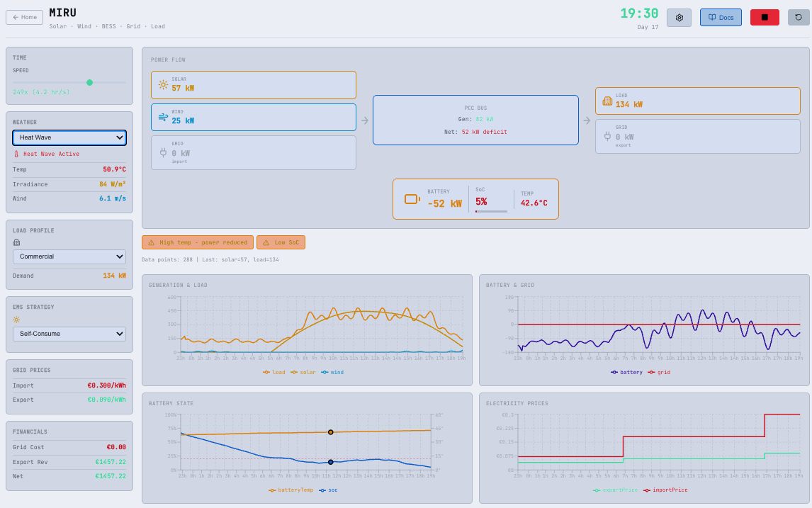Click the 19:30 clock display
Image resolution: width=812 pixels, height=508 pixels.
click(x=639, y=13)
